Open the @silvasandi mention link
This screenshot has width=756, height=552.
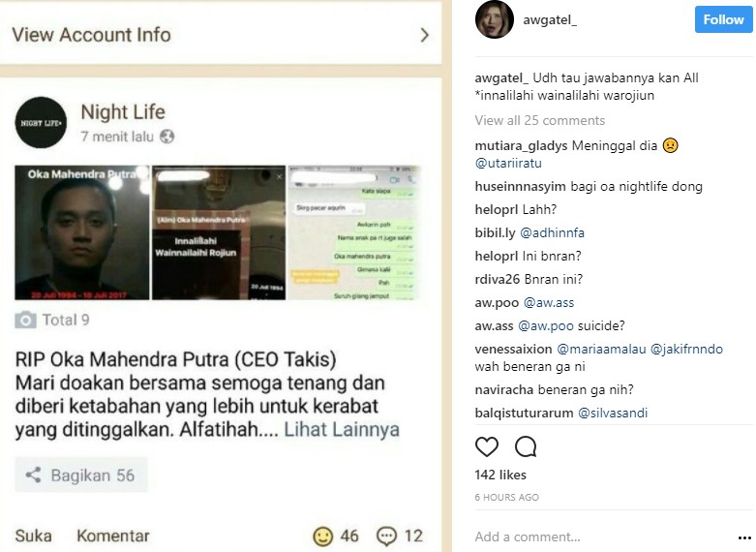(613, 414)
